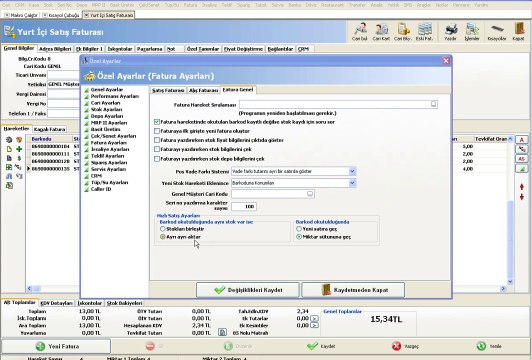Open Yeni Stok Hareketi Eklenince dropdown

click(352, 183)
